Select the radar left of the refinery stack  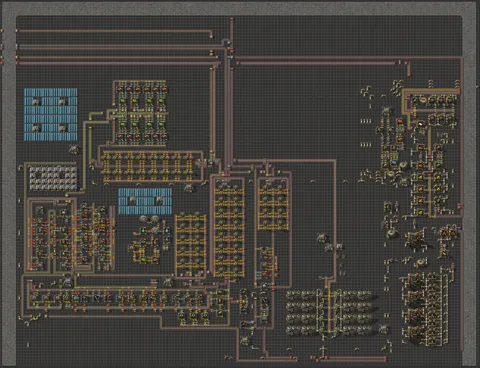point(384,330)
